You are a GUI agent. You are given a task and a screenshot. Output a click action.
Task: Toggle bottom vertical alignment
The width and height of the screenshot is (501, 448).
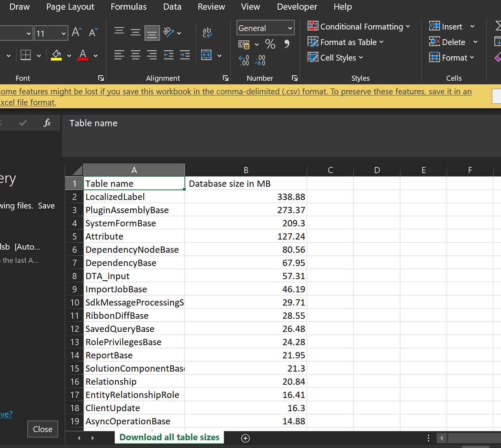[152, 33]
